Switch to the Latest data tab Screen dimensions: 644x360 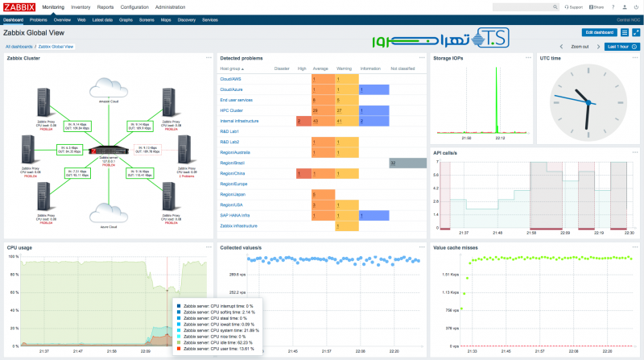(102, 19)
